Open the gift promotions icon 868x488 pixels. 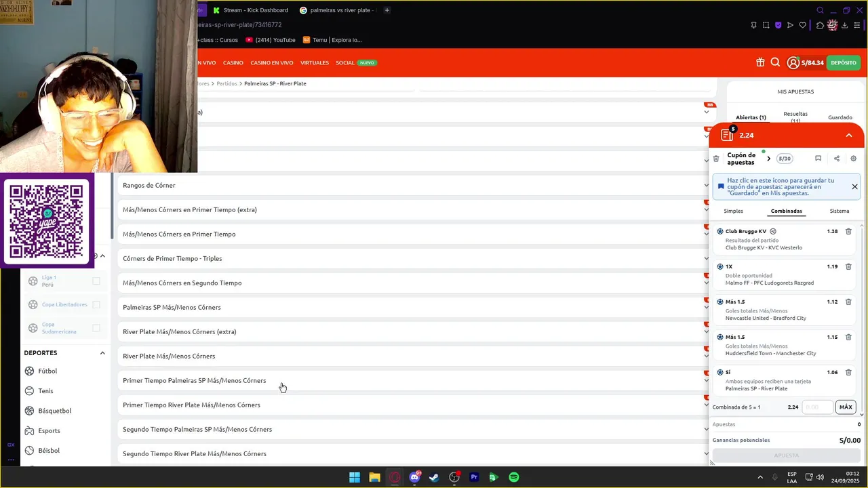[x=760, y=62]
